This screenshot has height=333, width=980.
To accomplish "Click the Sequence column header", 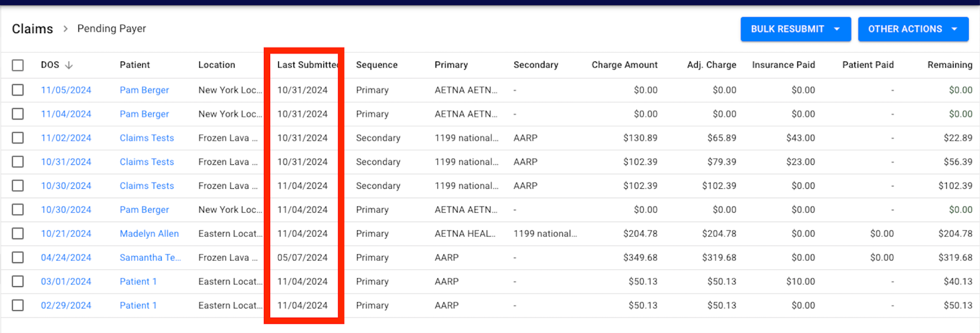I will [x=377, y=65].
